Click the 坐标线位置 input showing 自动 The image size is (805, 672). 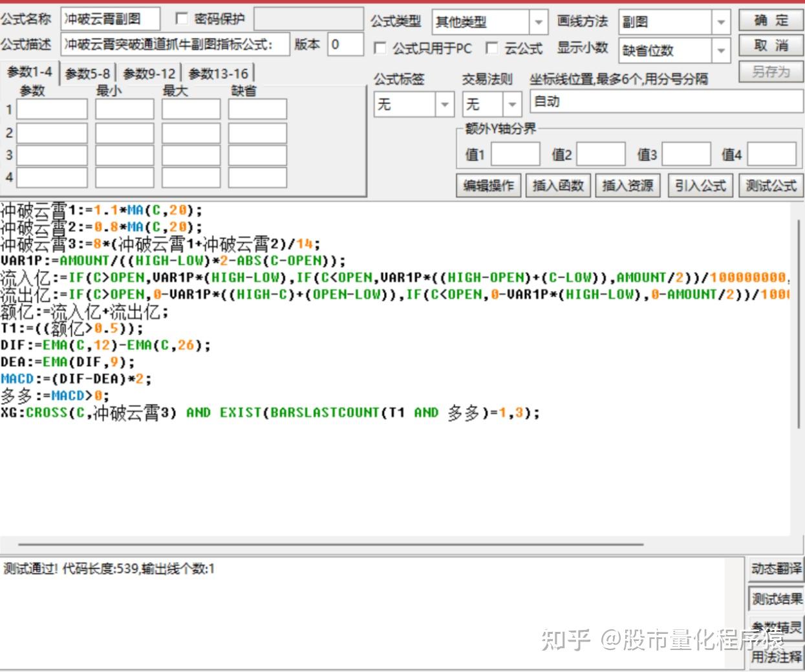point(666,102)
